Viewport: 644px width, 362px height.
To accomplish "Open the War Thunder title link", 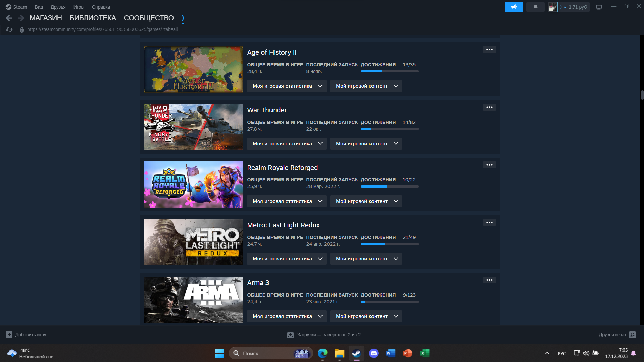I will pos(267,110).
